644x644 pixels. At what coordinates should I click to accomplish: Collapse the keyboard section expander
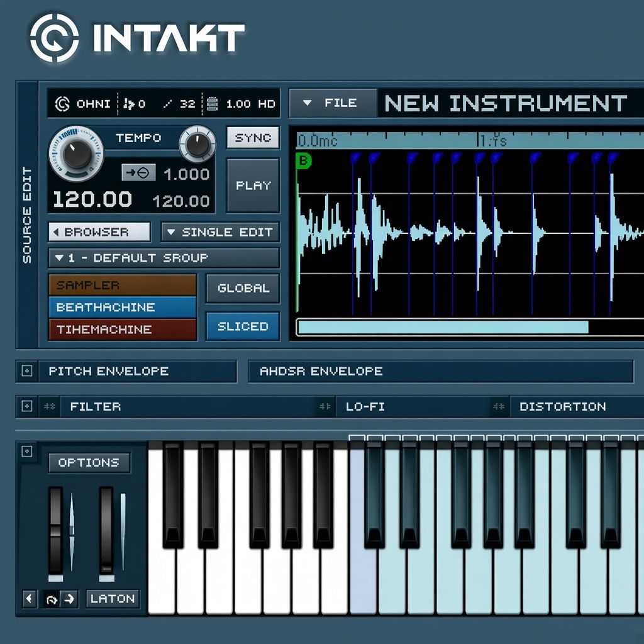point(26,452)
